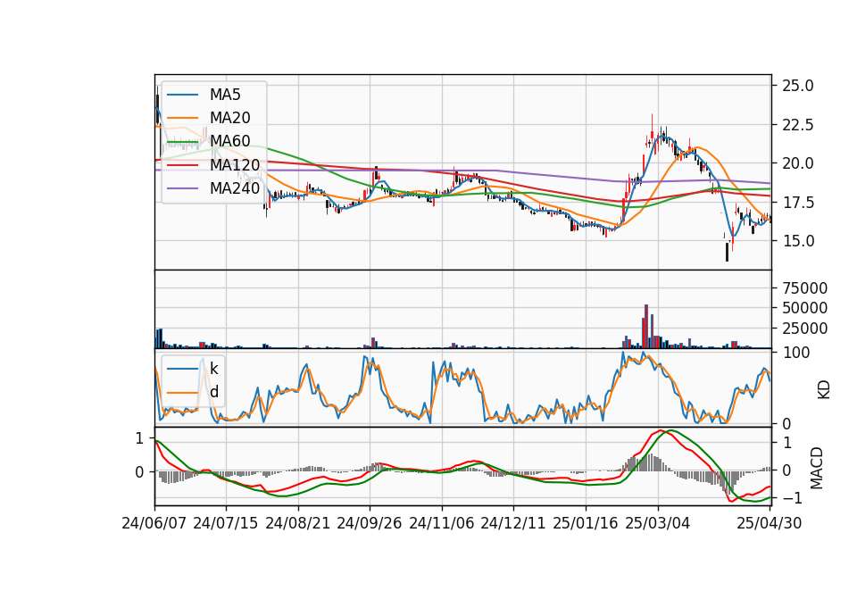The height and width of the screenshot is (616, 857).
Task: Click the 24/11/06 date axis label
Action: (x=442, y=523)
